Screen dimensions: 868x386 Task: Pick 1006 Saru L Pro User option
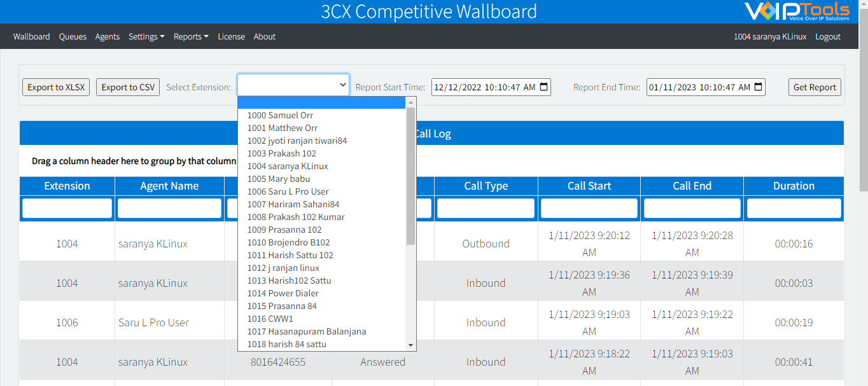(322, 191)
